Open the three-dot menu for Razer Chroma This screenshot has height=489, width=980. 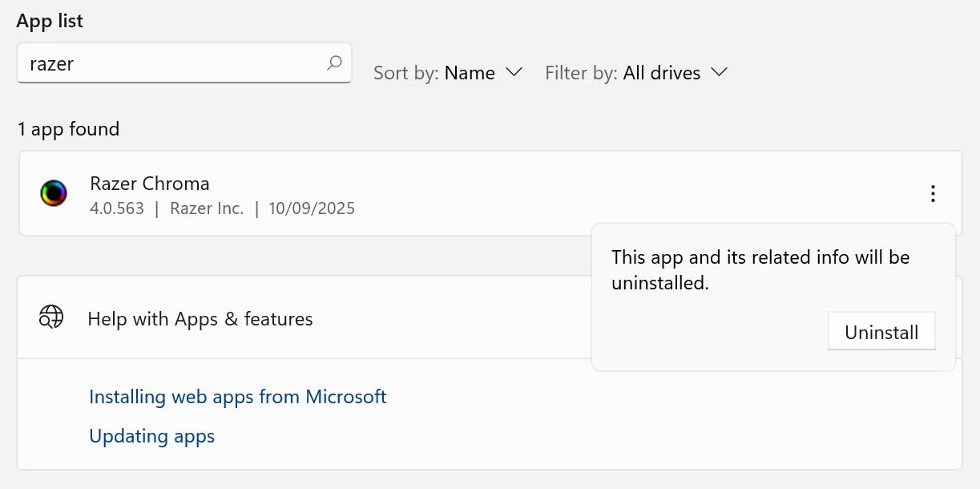coord(932,192)
